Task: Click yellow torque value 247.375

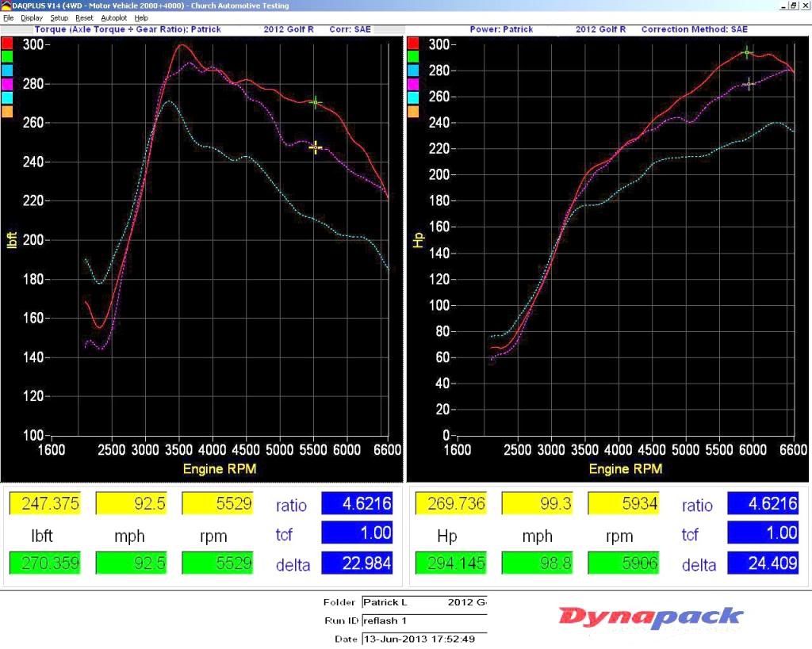Action: coord(45,503)
